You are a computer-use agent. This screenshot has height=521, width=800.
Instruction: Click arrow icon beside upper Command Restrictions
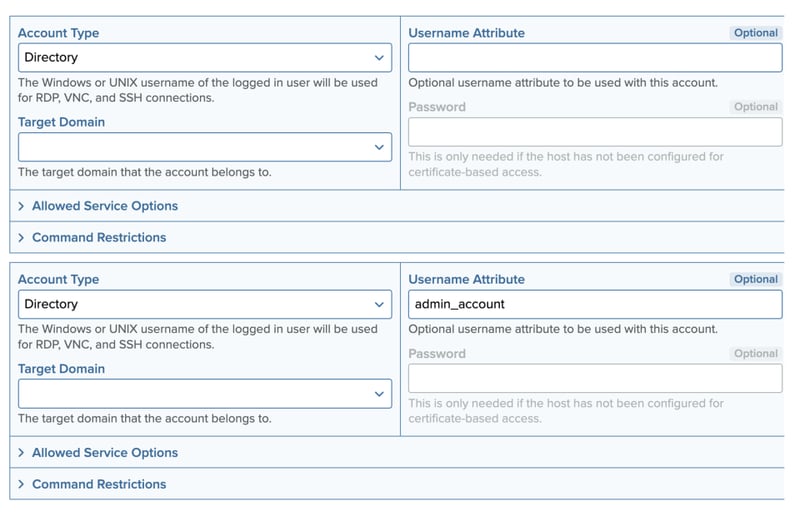(22, 238)
